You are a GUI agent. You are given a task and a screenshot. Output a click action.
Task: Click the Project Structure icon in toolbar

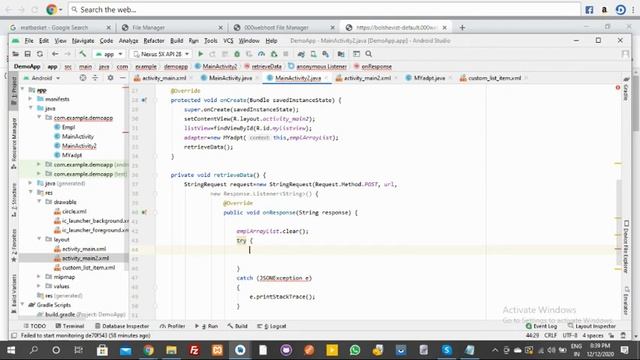pyautogui.click(x=341, y=54)
